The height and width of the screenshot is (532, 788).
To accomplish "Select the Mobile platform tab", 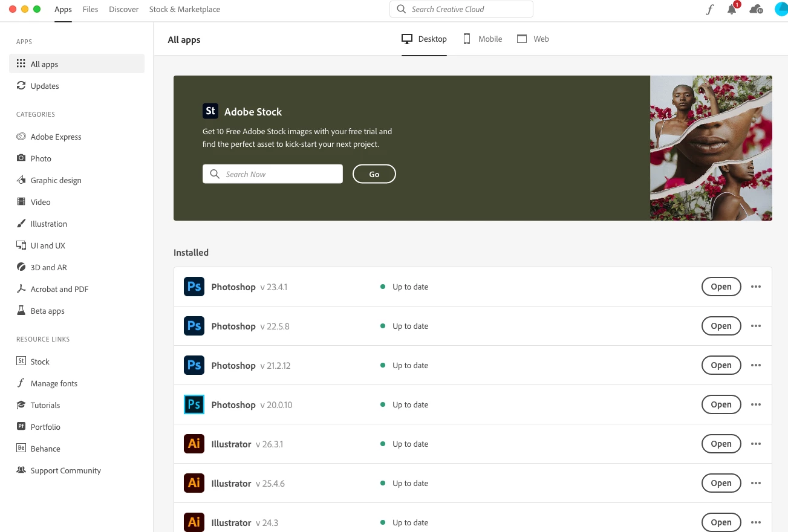I will point(483,39).
